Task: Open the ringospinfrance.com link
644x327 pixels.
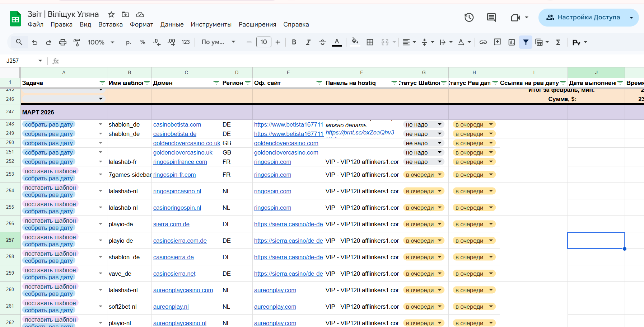Action: pyautogui.click(x=180, y=162)
